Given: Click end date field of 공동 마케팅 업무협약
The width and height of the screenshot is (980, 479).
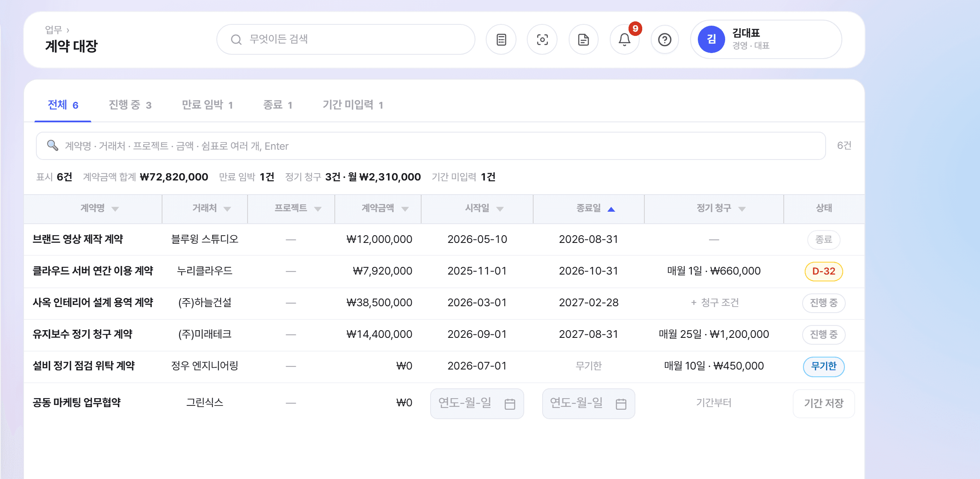Looking at the screenshot, I should coord(588,403).
